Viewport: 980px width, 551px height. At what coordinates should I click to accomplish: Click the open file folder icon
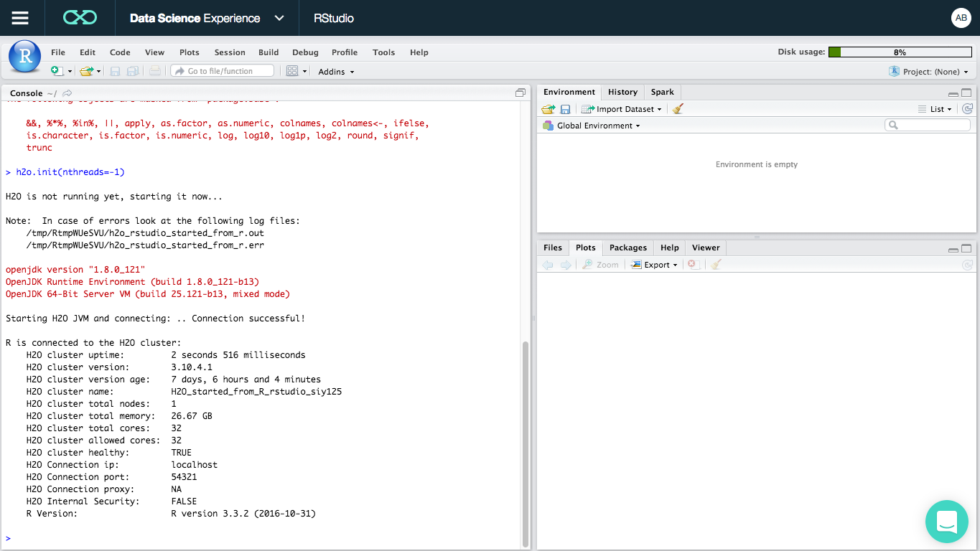tap(85, 71)
